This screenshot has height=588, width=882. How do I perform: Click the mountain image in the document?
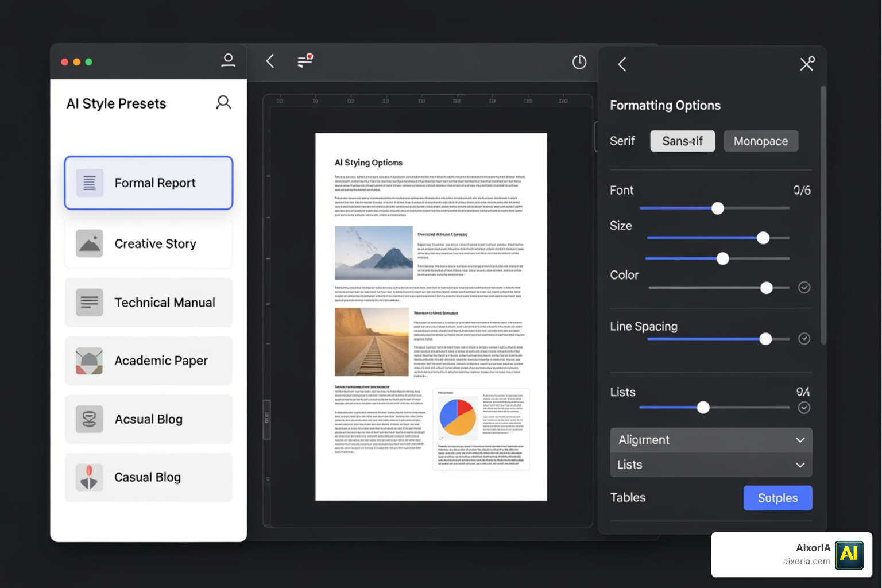click(374, 253)
